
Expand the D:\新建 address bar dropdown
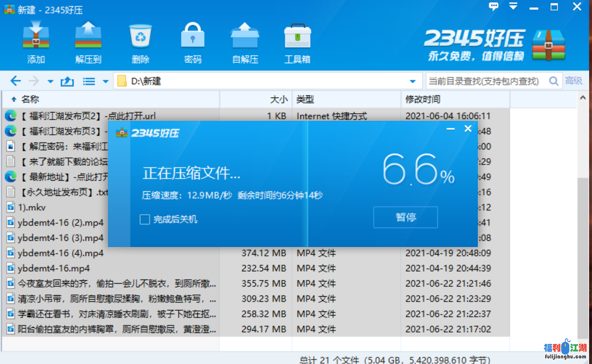413,81
